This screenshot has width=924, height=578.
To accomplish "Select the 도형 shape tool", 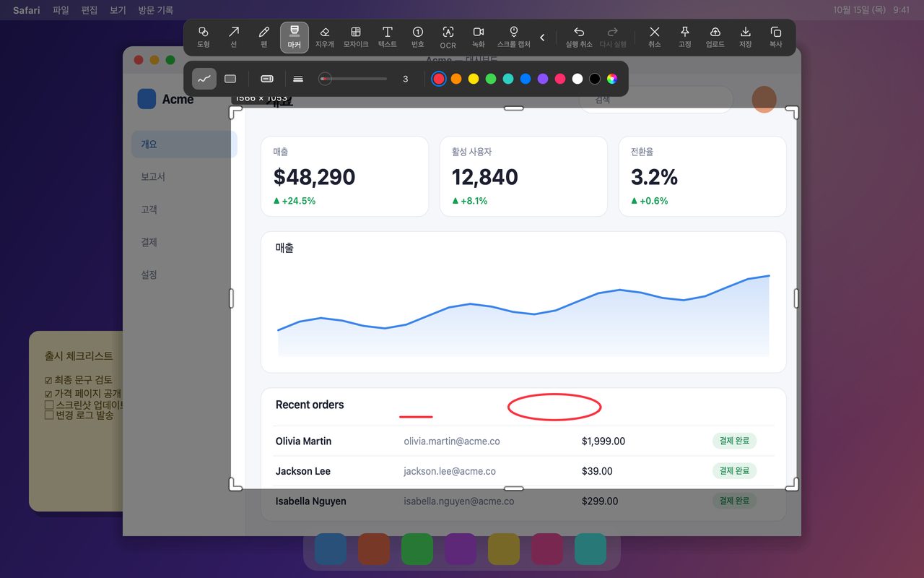I will [204, 38].
